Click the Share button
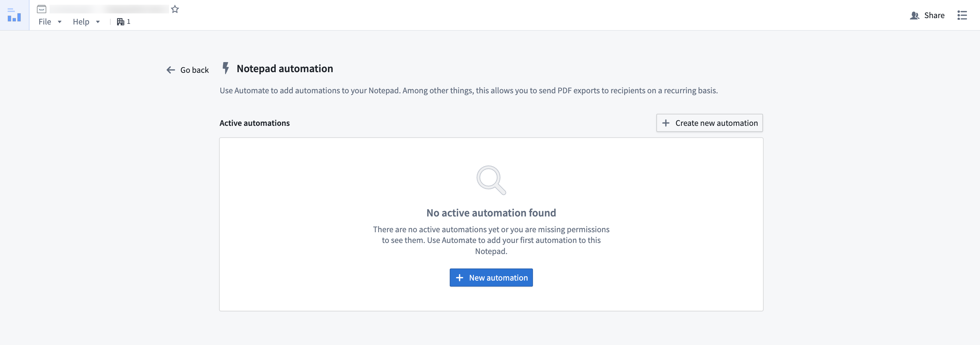 [x=927, y=16]
